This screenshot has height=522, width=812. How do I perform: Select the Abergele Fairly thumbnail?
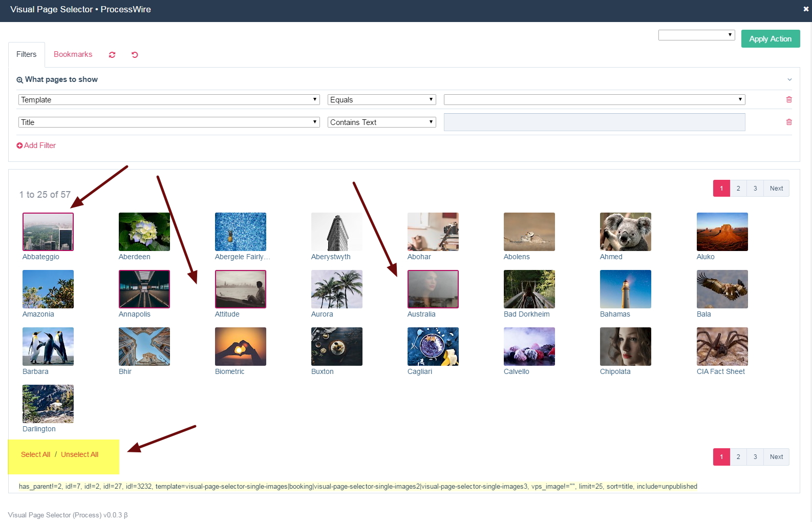pos(241,232)
